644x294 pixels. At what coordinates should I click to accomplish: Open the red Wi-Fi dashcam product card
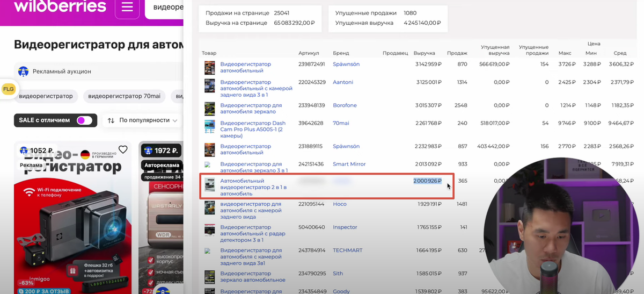(x=72, y=218)
